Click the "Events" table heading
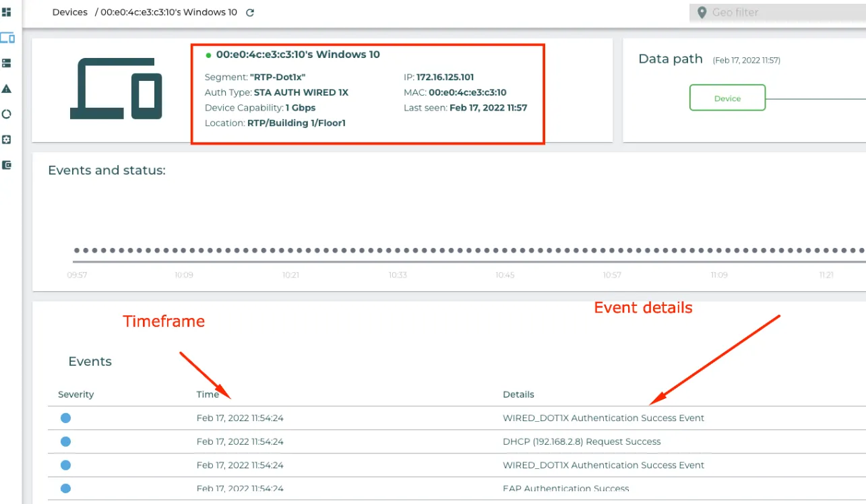Screen dimensions: 866x504 point(90,362)
